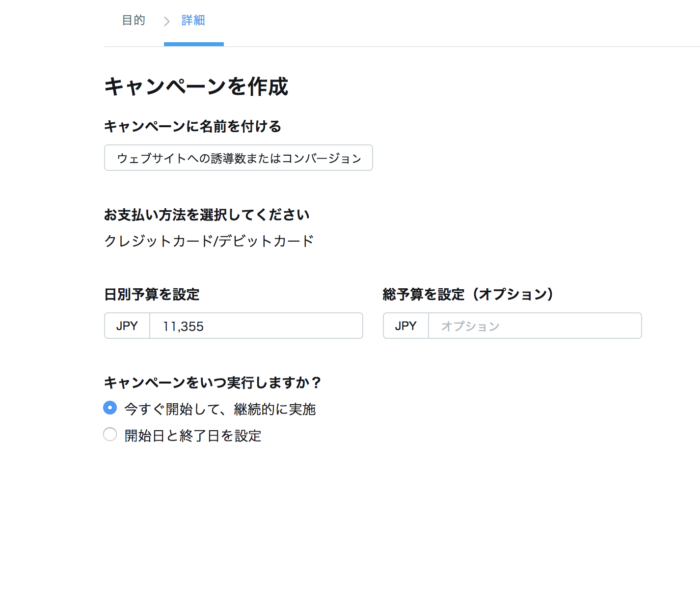Click the 総予算を設定（オプション） heading
Image resolution: width=700 pixels, height=606 pixels.
click(x=467, y=294)
